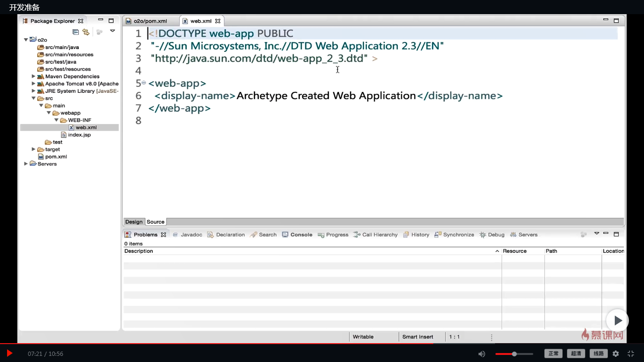
Task: Open video player settings gear
Action: point(616,354)
